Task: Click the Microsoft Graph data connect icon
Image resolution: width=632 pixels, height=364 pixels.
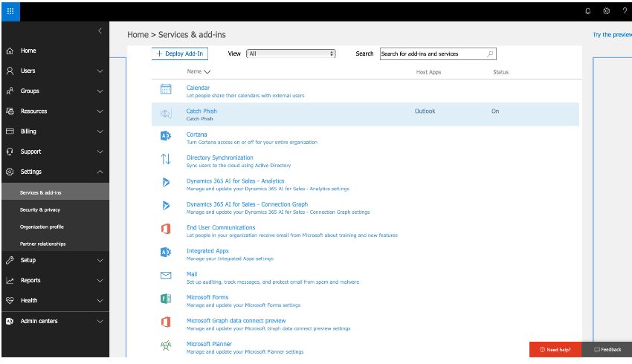Action: (x=166, y=322)
